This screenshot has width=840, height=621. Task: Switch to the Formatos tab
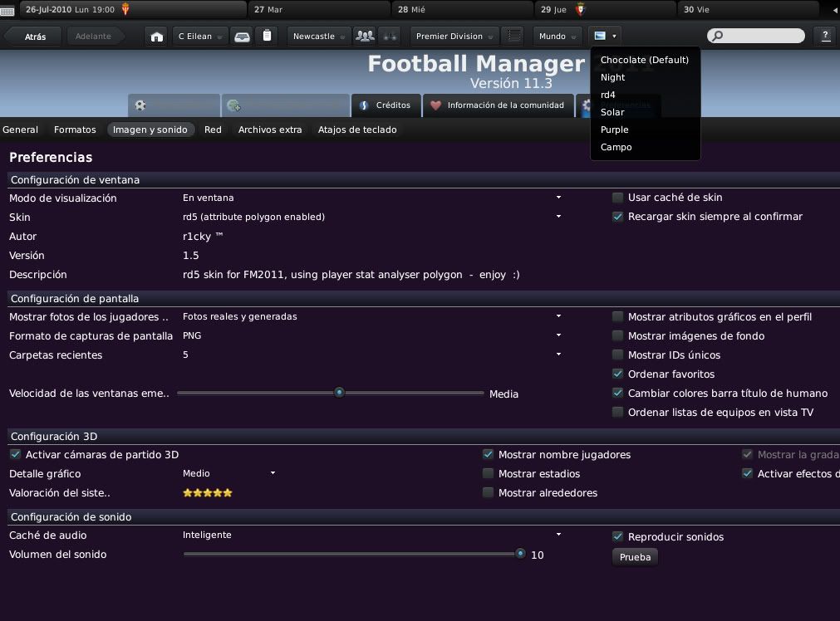pos(75,130)
